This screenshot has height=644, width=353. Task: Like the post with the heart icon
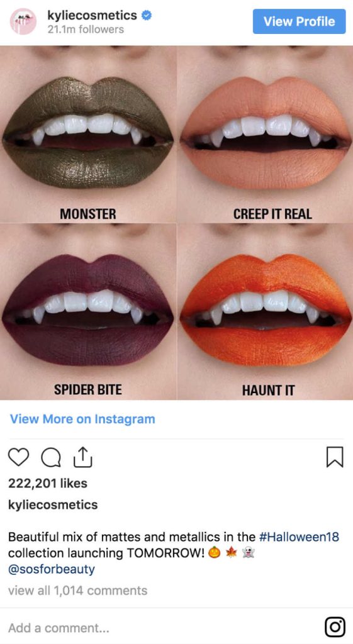(18, 457)
